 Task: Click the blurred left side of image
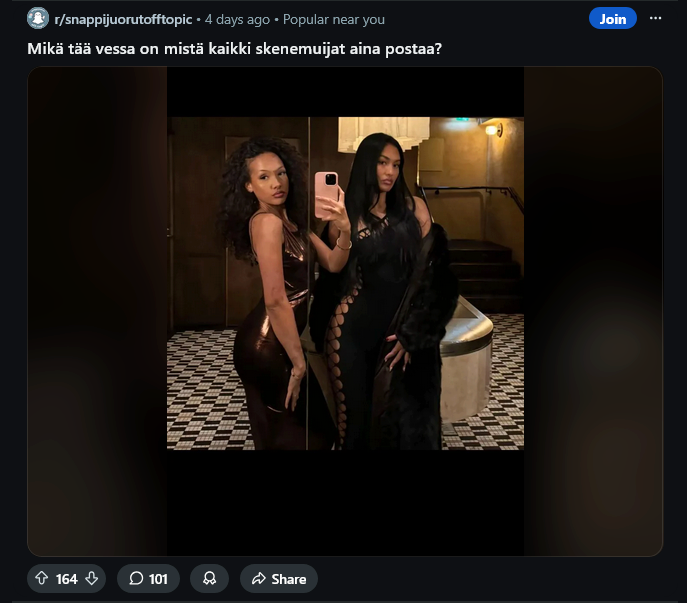point(97,311)
